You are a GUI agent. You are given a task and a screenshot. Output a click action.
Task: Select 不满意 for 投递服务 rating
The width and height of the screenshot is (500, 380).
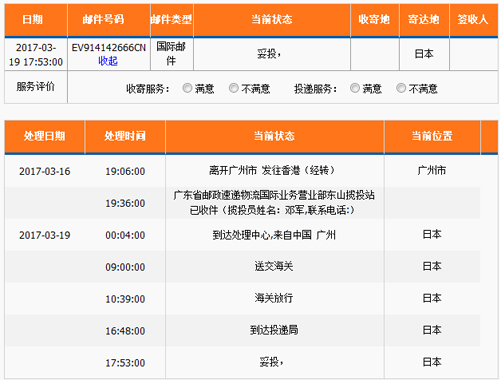pyautogui.click(x=401, y=88)
